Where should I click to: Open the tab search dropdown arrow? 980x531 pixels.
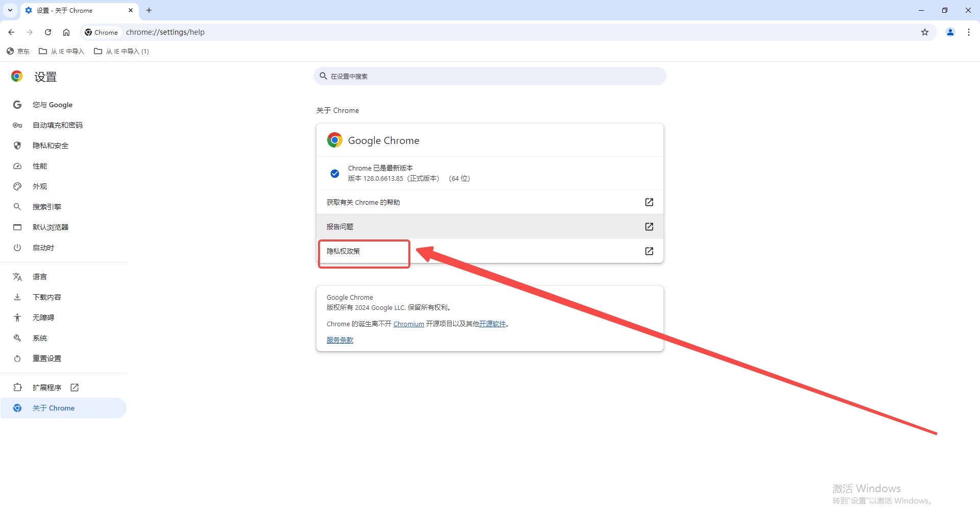pos(10,10)
